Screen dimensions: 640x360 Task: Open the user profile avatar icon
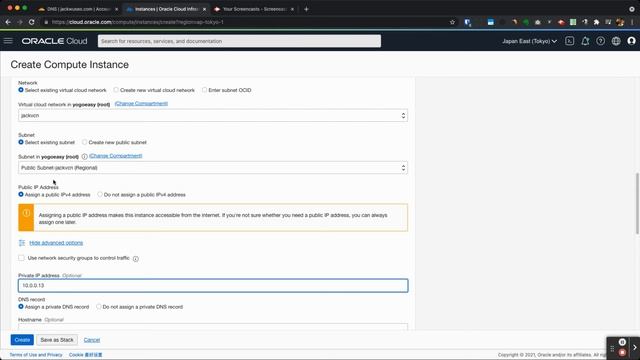(x=631, y=41)
